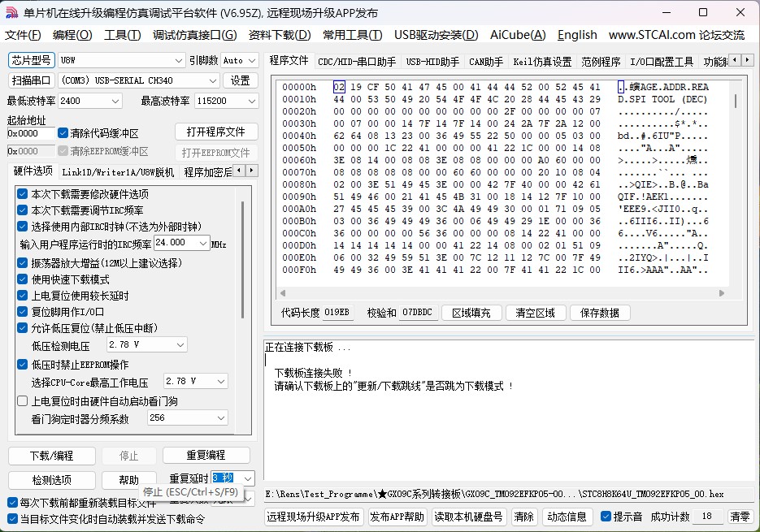Click 清空区域 button
760x532 pixels.
(x=535, y=313)
